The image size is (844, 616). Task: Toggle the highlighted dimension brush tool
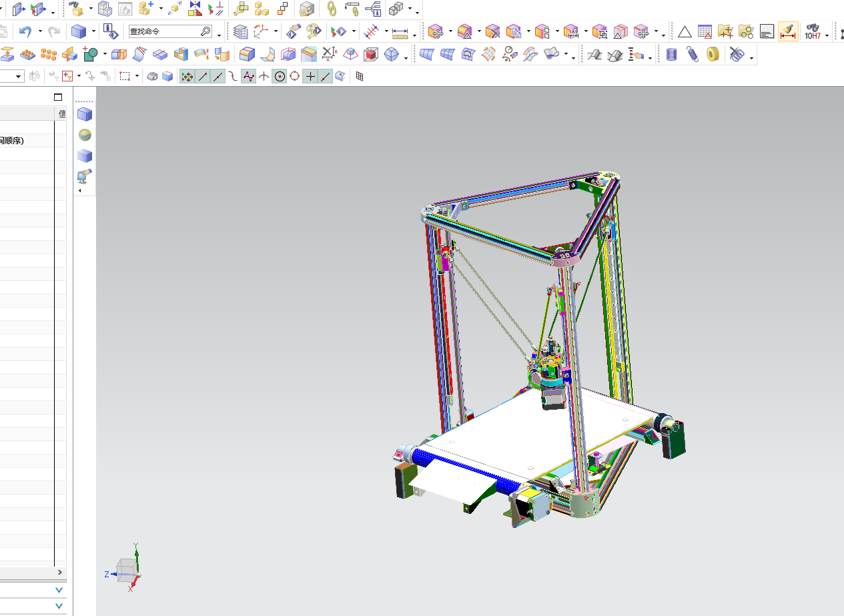(x=789, y=31)
